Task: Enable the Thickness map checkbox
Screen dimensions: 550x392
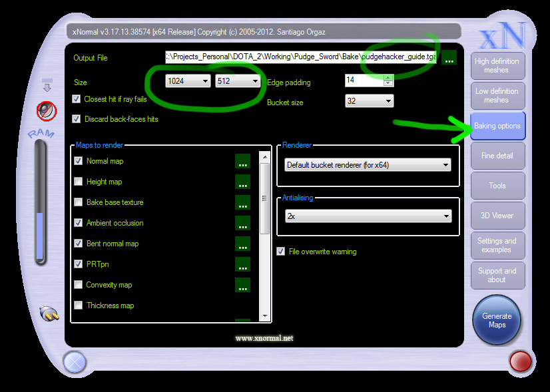Action: click(78, 305)
